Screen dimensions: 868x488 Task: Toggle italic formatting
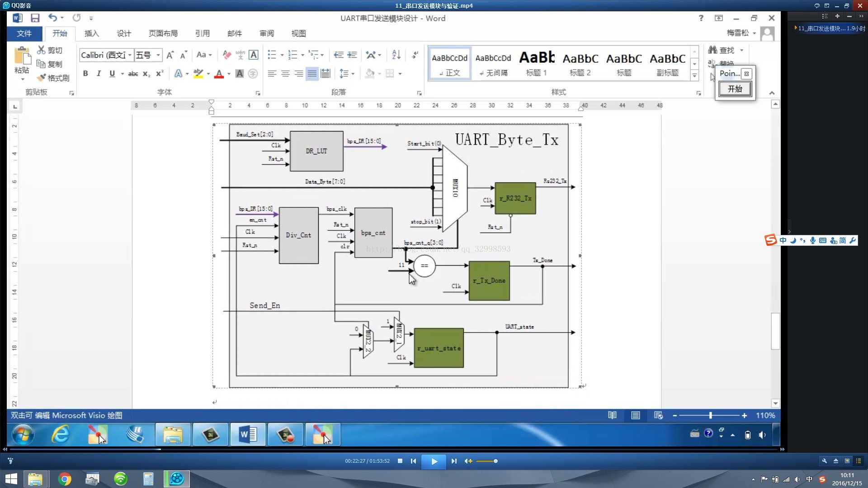[99, 74]
